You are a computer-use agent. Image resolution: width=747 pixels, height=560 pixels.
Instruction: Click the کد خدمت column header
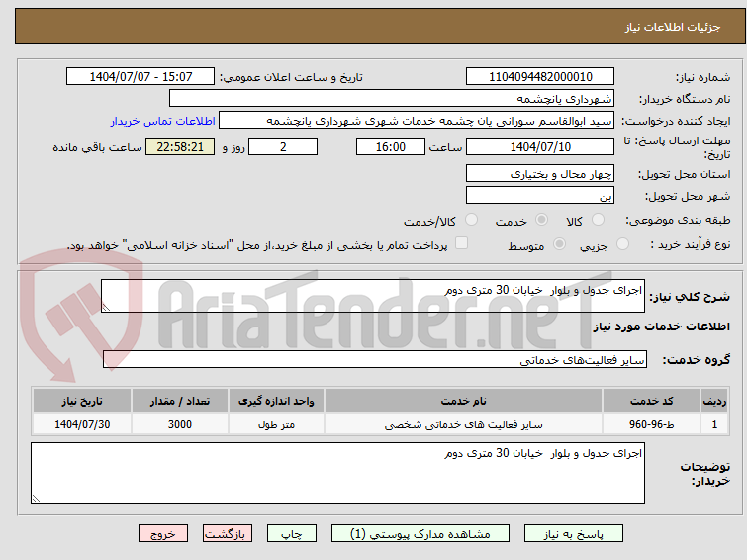click(651, 401)
